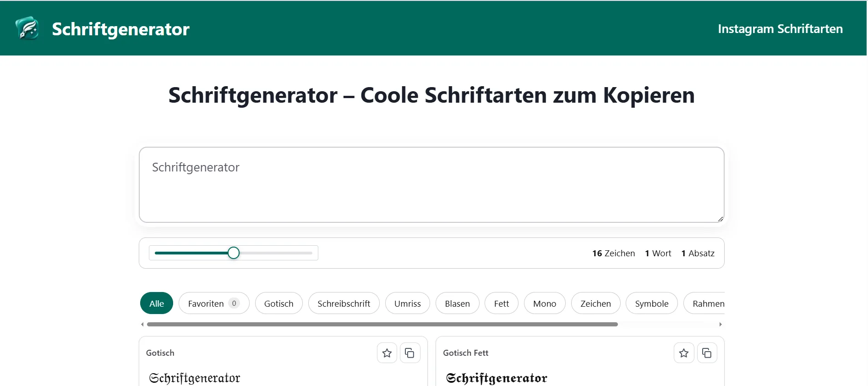Image resolution: width=868 pixels, height=386 pixels.
Task: Choose the Zeichen category chip
Action: (x=595, y=303)
